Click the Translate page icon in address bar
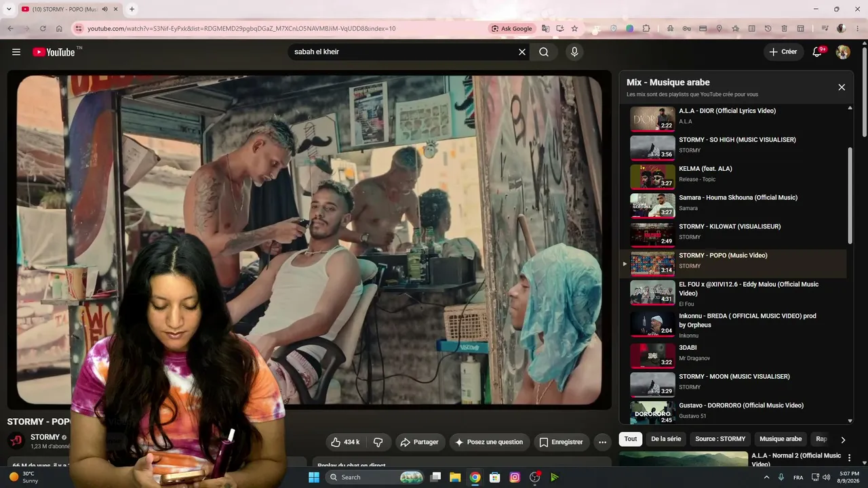The image size is (868, 488). (545, 28)
